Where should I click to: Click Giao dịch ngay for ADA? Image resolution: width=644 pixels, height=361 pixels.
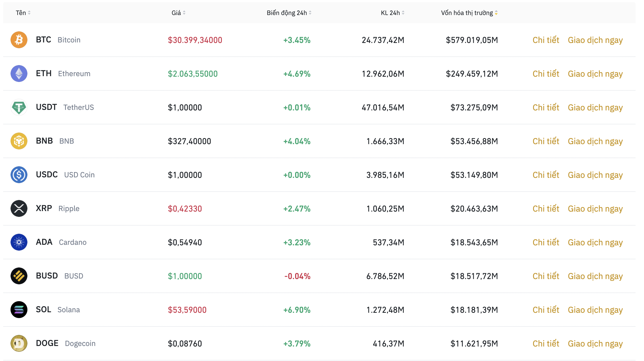[x=595, y=243]
